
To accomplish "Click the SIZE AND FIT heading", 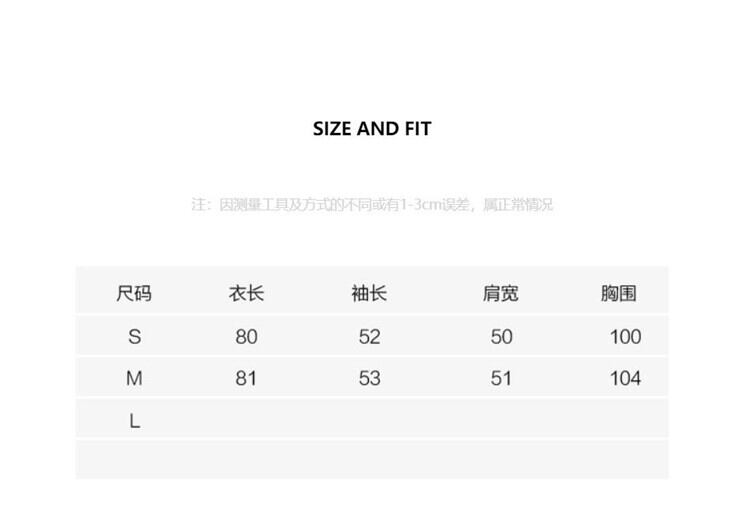I will [372, 129].
